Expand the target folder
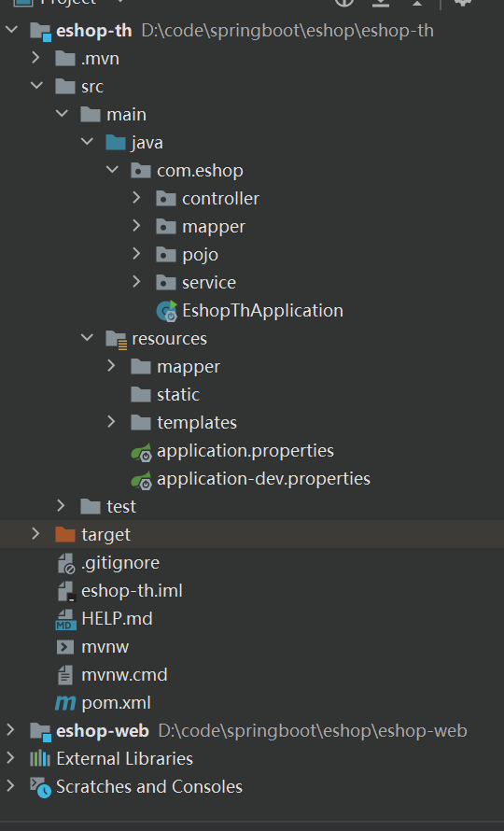Screen dimensions: 504x831 [35, 533]
